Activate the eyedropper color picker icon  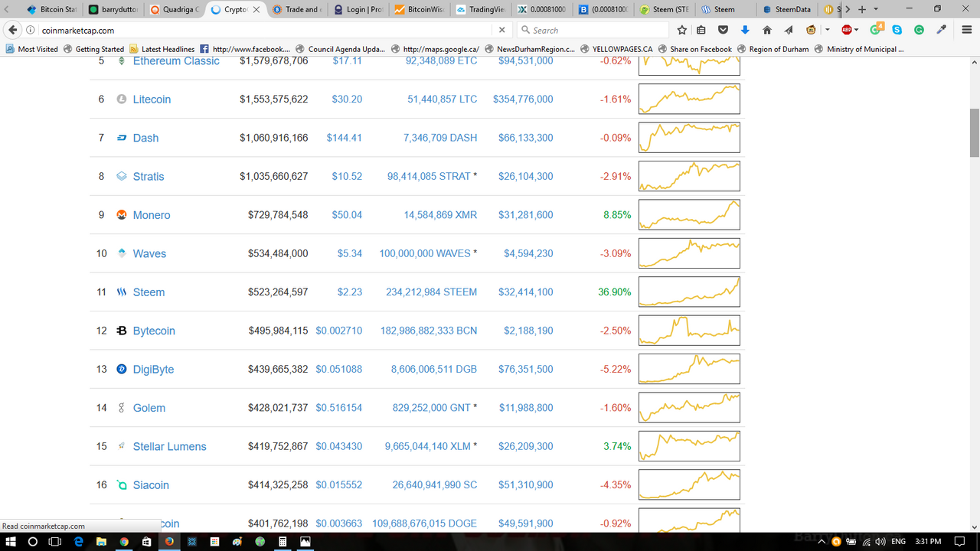(x=942, y=30)
